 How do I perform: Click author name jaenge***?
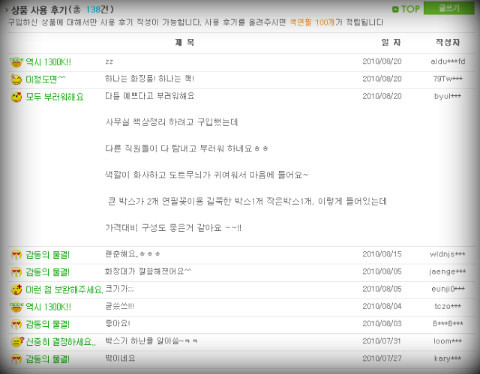pyautogui.click(x=448, y=272)
